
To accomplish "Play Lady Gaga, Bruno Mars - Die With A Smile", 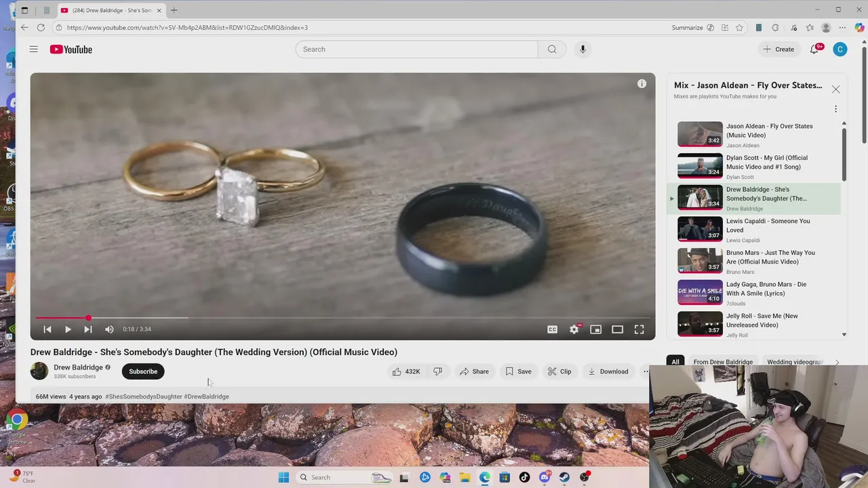I will point(753,293).
